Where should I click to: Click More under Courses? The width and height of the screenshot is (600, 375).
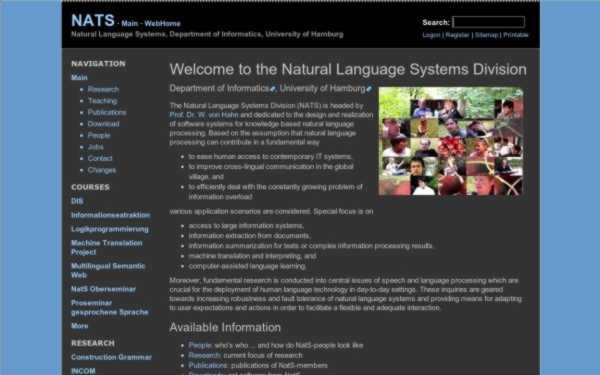(x=80, y=326)
